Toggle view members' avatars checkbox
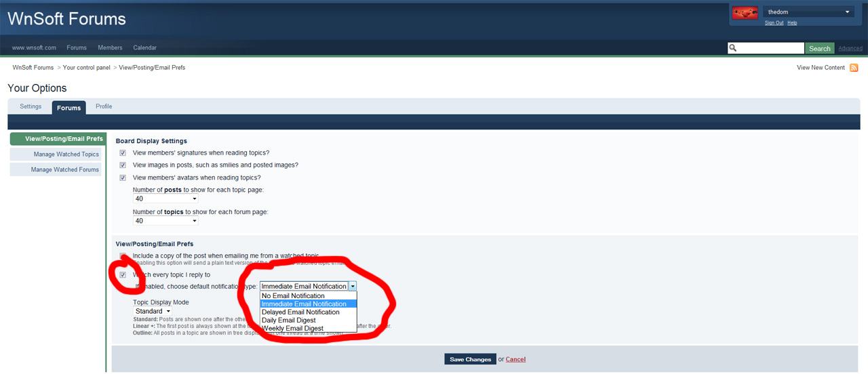The width and height of the screenshot is (868, 374). tap(123, 178)
